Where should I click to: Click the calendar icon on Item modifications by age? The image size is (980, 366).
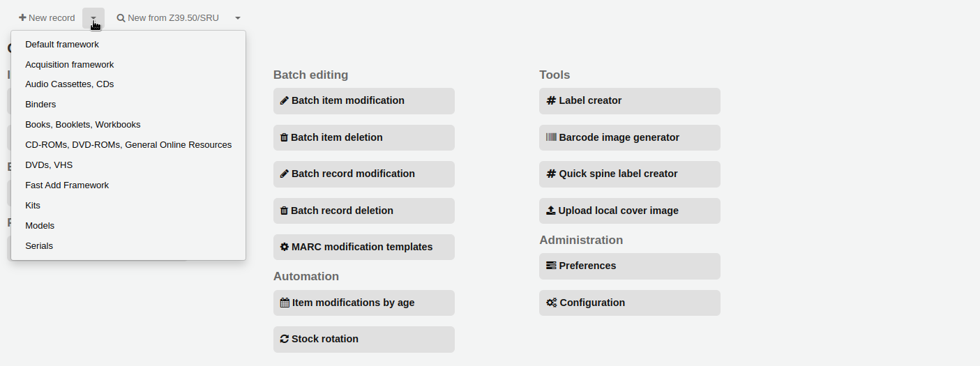tap(285, 303)
